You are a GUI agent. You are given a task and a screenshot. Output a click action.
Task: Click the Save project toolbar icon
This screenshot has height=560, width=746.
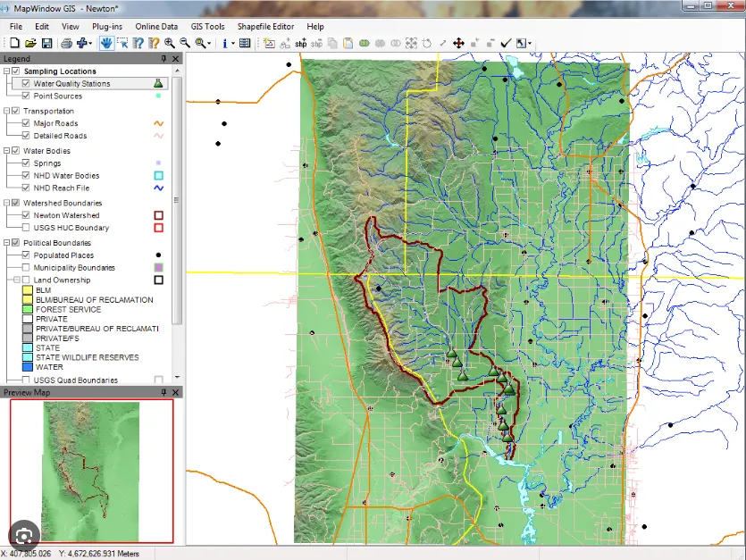pyautogui.click(x=46, y=43)
